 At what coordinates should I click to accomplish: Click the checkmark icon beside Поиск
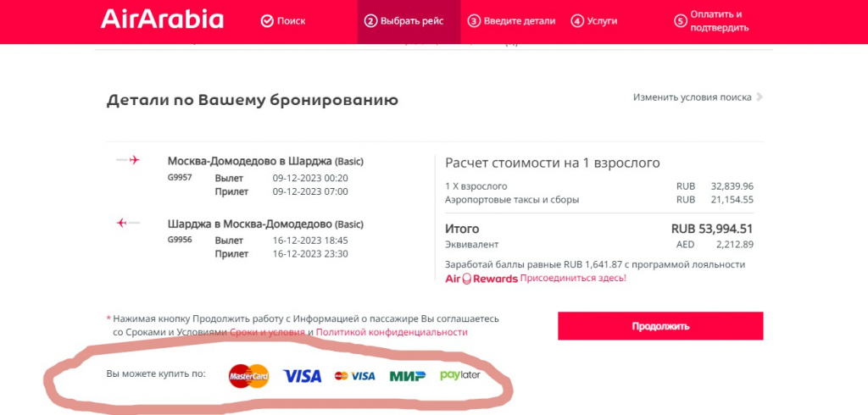(267, 21)
